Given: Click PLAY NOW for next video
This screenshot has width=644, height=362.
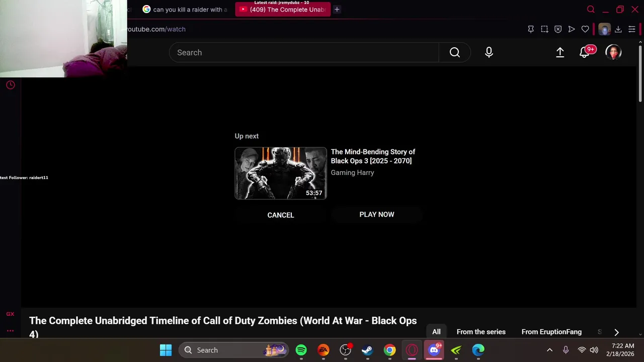Looking at the screenshot, I should pyautogui.click(x=377, y=214).
